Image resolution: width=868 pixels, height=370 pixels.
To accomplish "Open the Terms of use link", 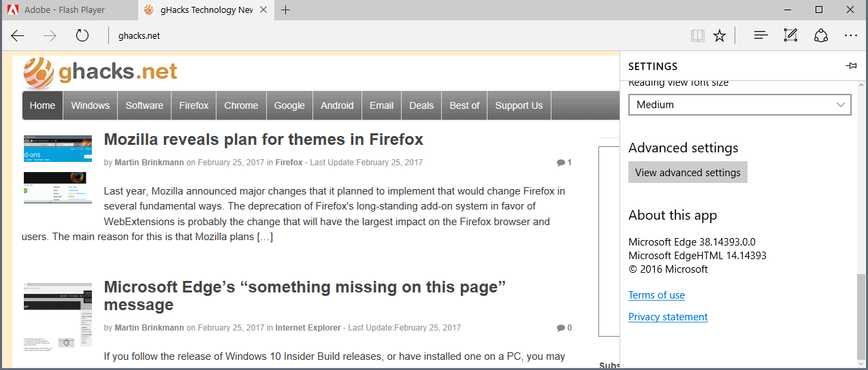I will (656, 295).
